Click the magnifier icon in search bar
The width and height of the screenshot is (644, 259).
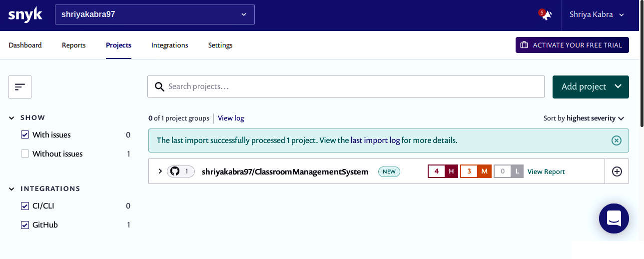click(x=160, y=87)
